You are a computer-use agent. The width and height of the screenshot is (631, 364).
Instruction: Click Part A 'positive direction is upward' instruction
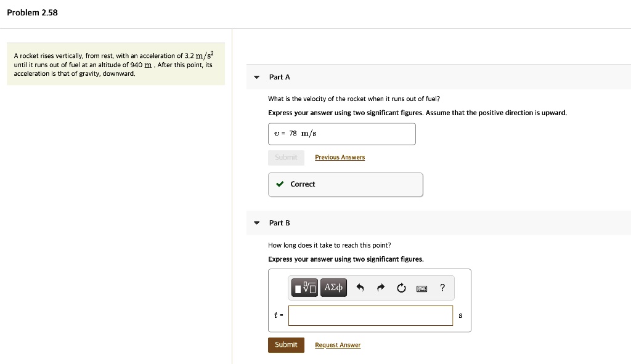[417, 113]
